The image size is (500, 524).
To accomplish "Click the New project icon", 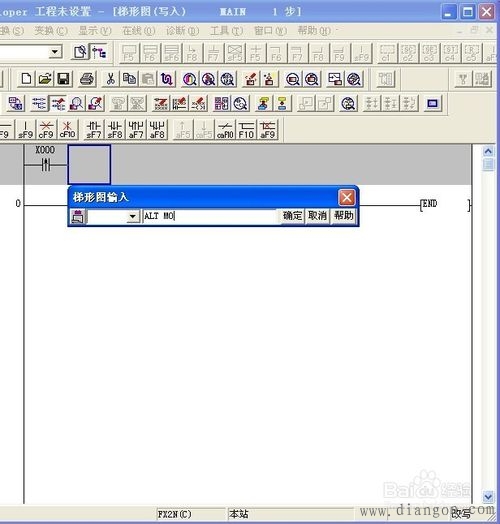I will (x=26, y=79).
